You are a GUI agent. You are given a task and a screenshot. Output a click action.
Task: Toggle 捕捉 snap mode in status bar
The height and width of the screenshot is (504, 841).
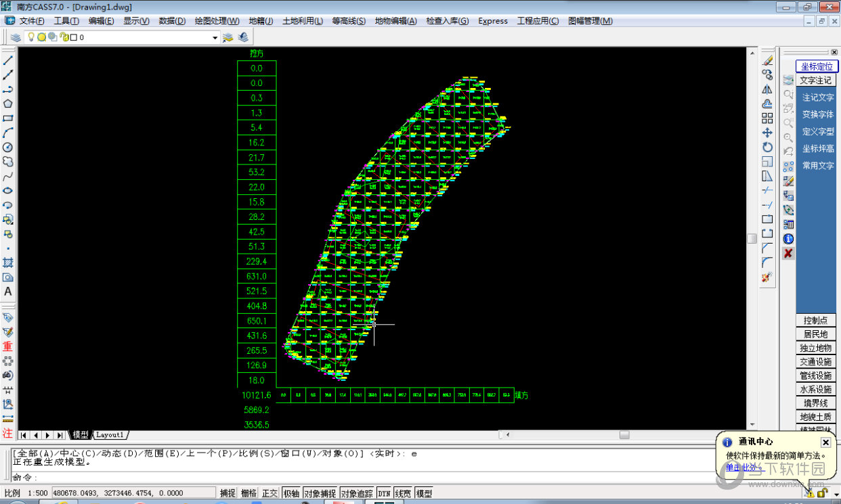[228, 494]
